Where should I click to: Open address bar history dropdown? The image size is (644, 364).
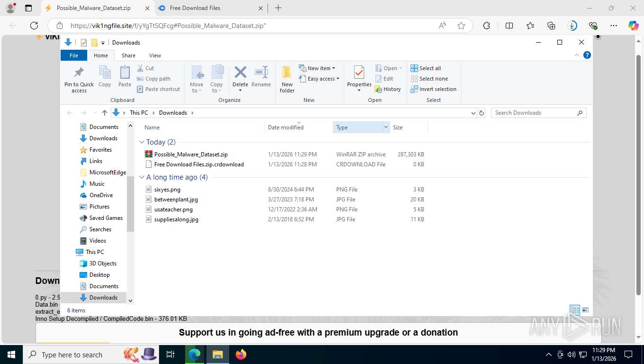[x=473, y=113]
